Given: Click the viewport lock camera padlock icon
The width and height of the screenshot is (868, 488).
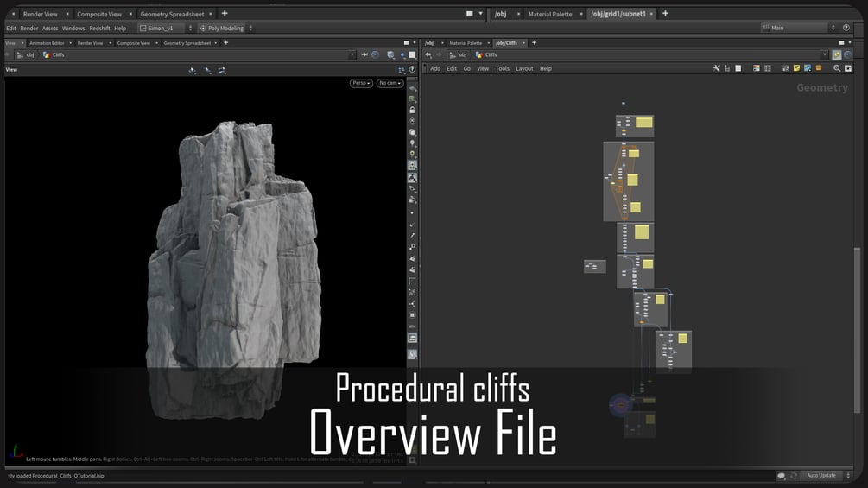Looking at the screenshot, I should tap(413, 110).
